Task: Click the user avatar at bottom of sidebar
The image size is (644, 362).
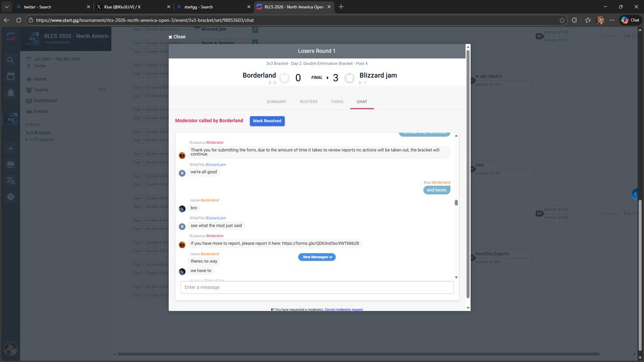Action: pos(10,349)
